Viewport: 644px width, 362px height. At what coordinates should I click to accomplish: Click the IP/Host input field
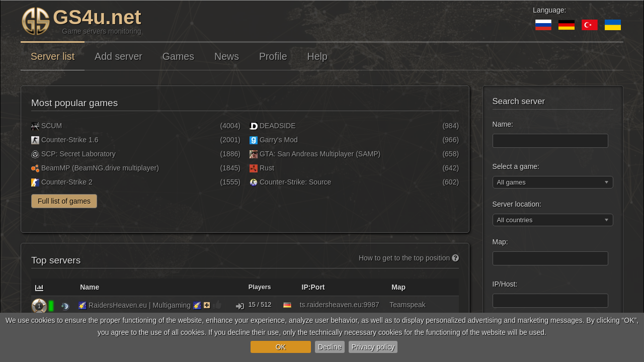550,301
